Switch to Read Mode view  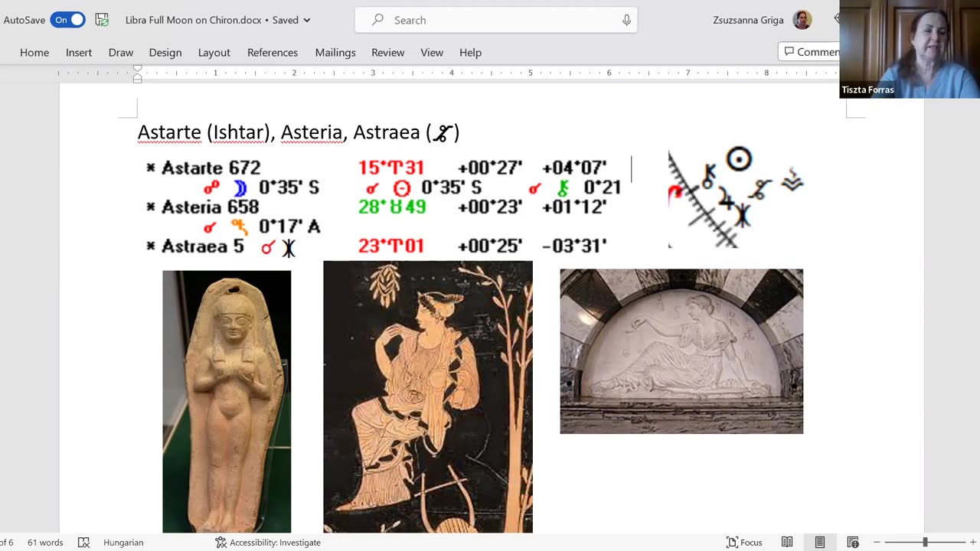coord(787,543)
